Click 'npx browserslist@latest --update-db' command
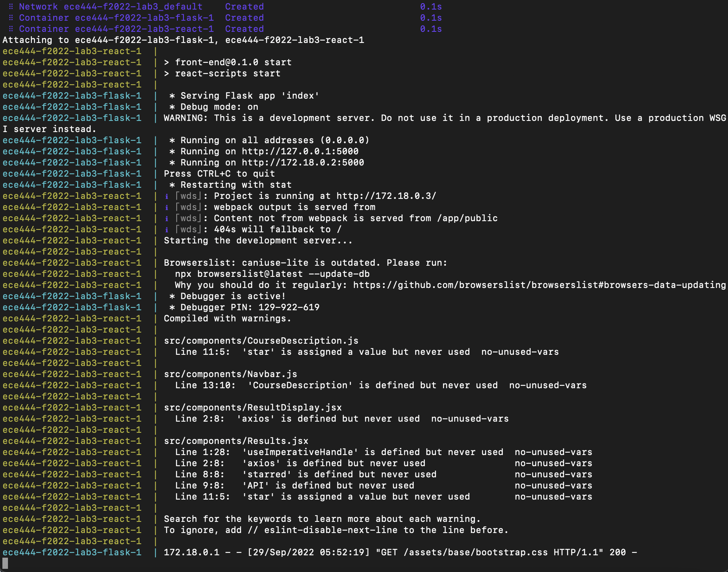This screenshot has width=728, height=572. pyautogui.click(x=272, y=274)
